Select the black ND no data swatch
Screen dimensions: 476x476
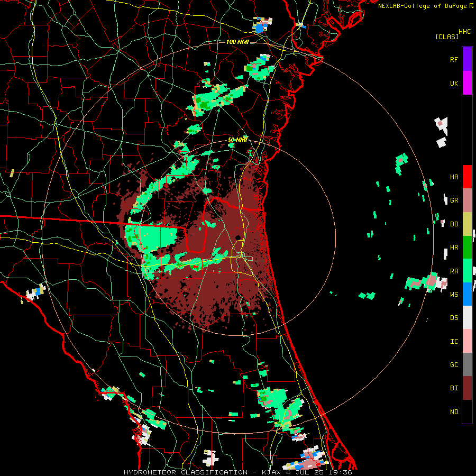467,411
